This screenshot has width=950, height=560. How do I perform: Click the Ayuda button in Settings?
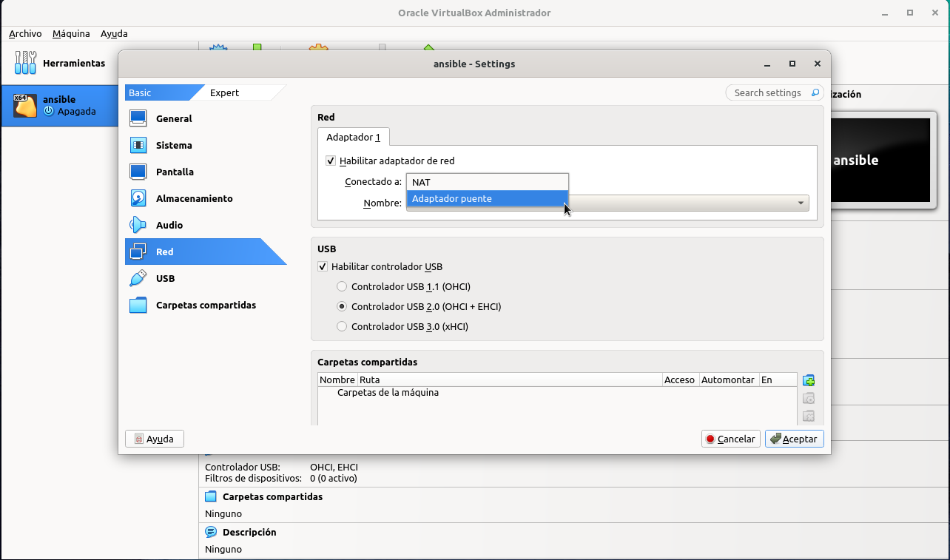point(155,439)
